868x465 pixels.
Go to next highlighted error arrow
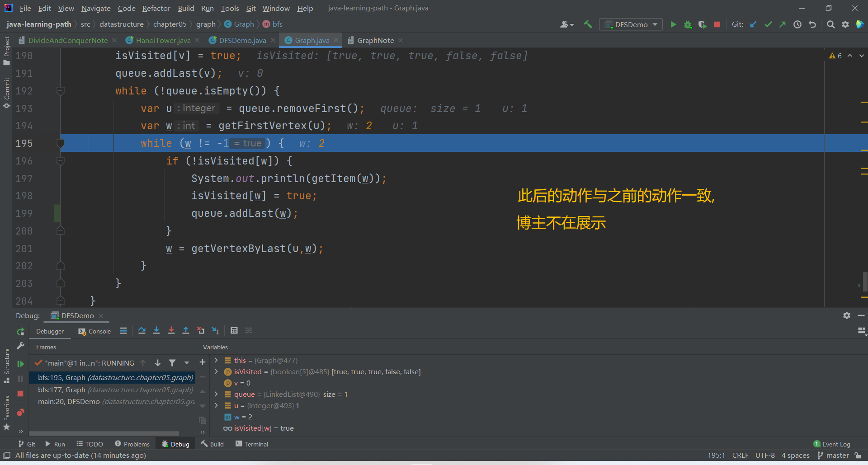(861, 56)
